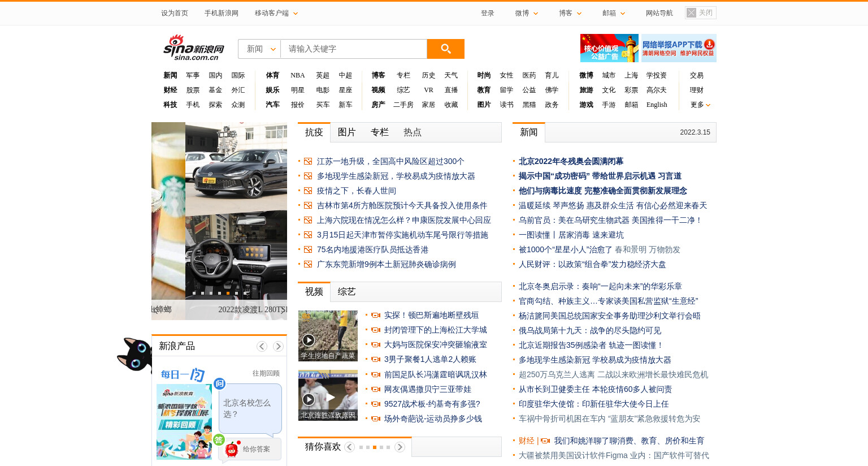Screen dimensions: 868x466
Task: Select the active orange carousel dot in 猜你喜欢
Action: click(x=375, y=447)
